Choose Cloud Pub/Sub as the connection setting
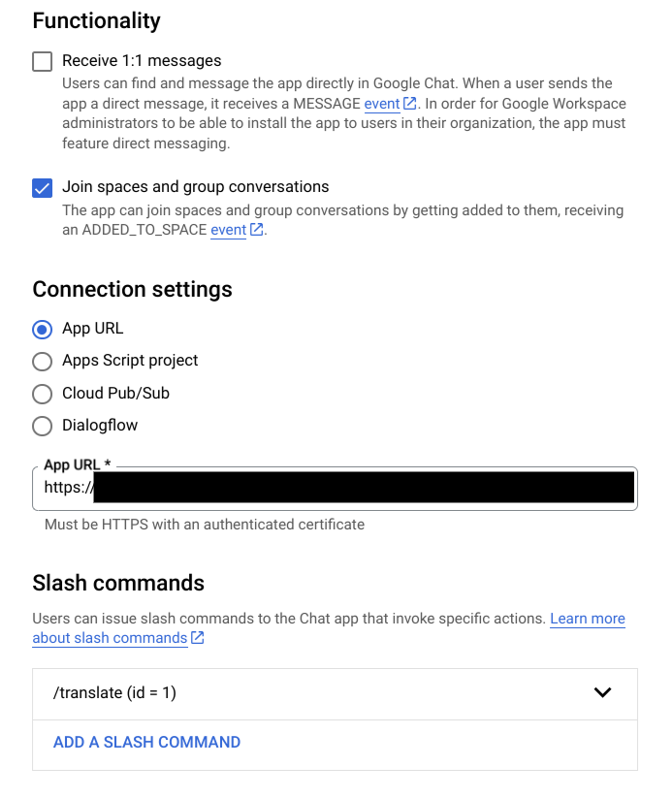Viewport: 672px width, 798px height. click(42, 393)
